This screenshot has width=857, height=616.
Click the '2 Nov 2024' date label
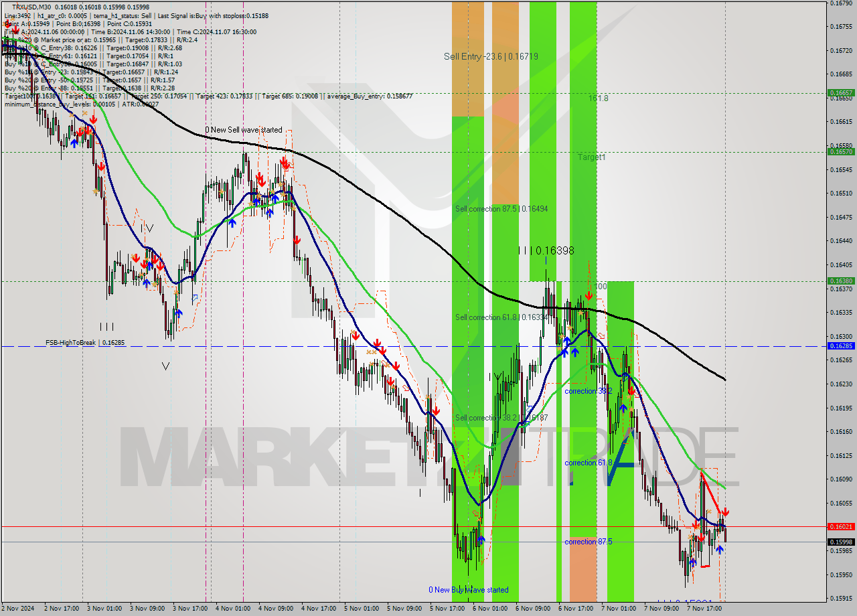18,609
